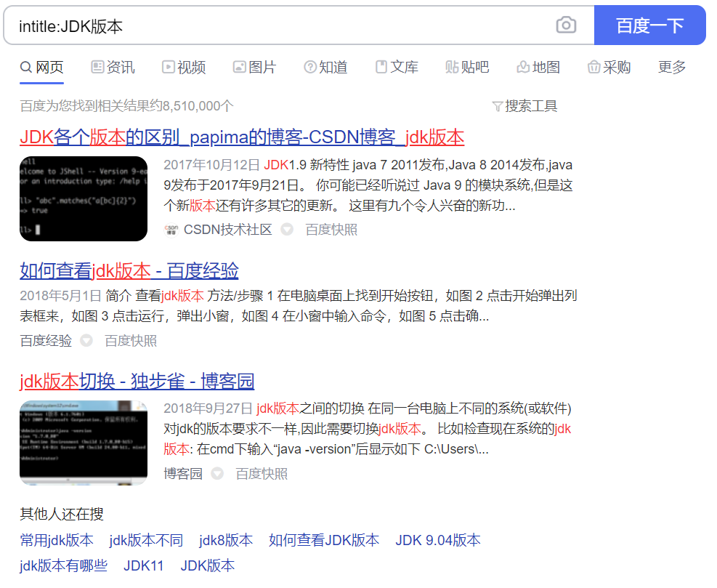
Task: Select the 采购 tab
Action: tap(609, 68)
